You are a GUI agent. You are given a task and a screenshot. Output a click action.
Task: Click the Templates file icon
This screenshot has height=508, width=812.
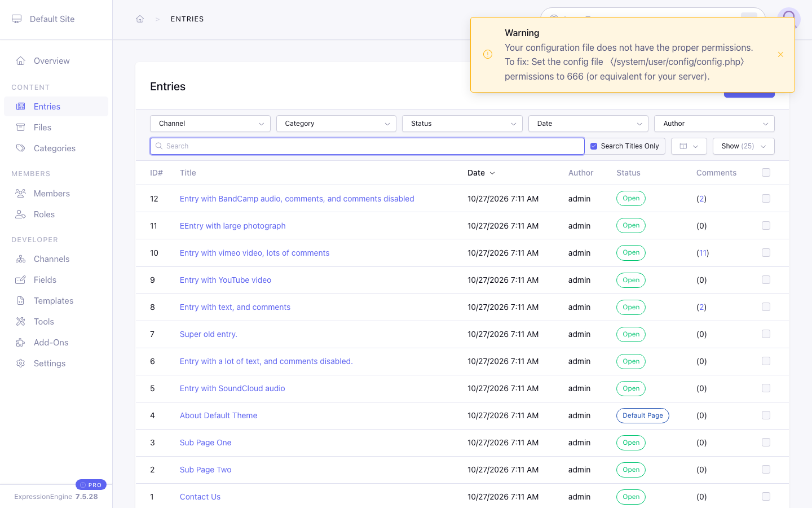[x=21, y=301]
